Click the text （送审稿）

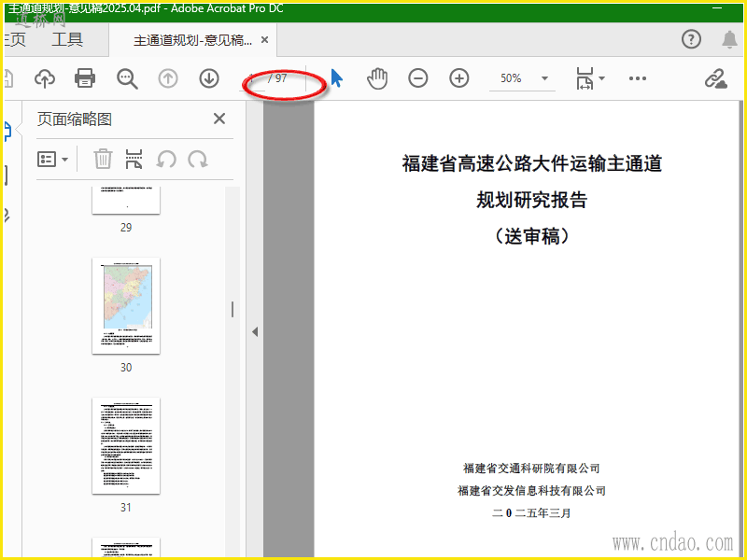tap(531, 236)
